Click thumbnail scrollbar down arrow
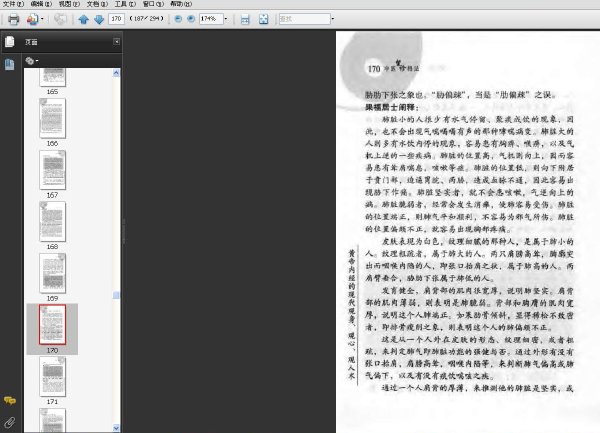Screen dimensions: 600x433 116,428
